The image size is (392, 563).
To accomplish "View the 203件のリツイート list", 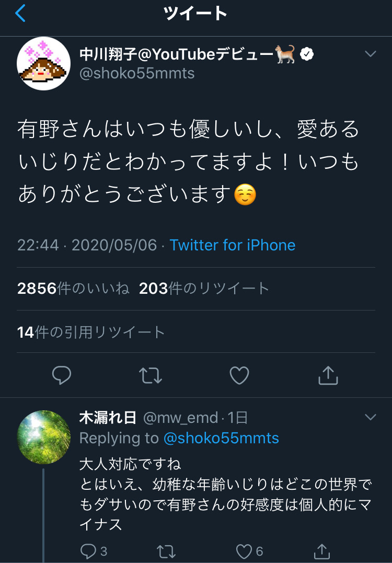I will [x=204, y=289].
